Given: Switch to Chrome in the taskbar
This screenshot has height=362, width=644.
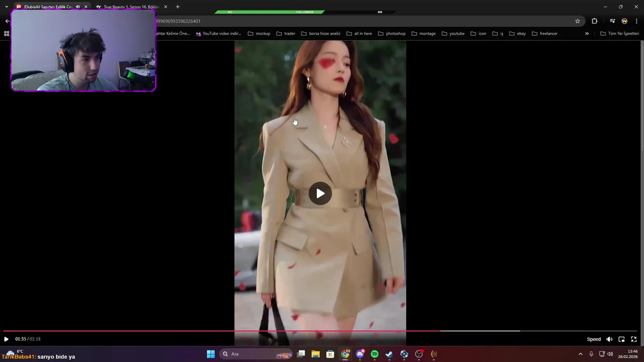Looking at the screenshot, I should tap(345, 354).
